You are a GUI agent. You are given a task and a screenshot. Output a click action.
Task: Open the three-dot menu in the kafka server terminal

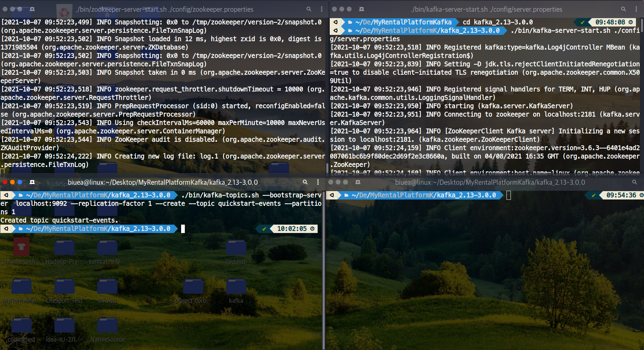pyautogui.click(x=637, y=9)
